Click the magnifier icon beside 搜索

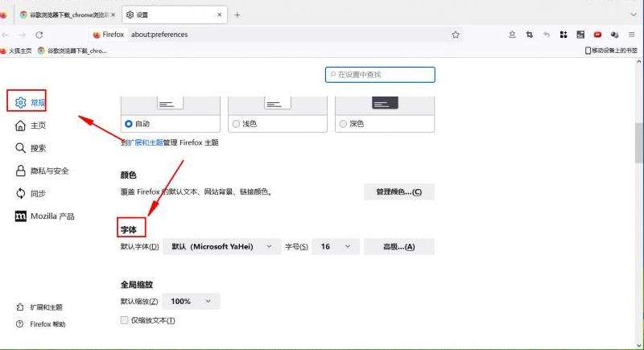(20, 148)
